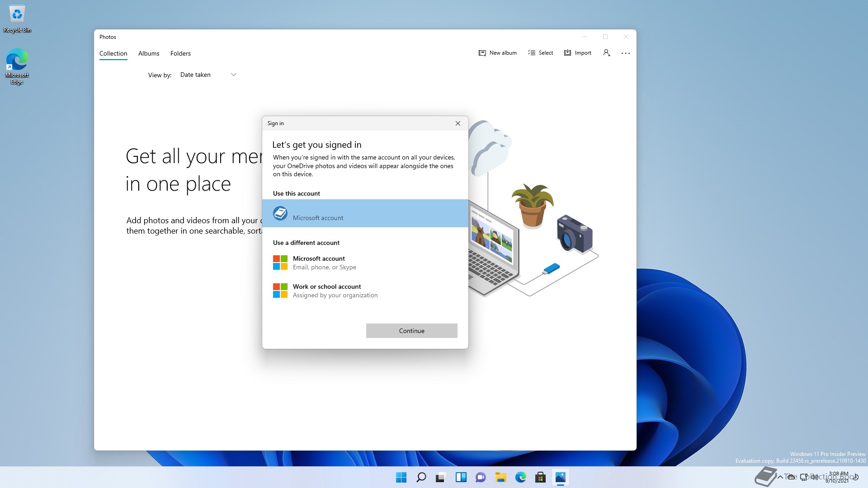Open the See more three-dots menu
868x488 pixels.
(x=626, y=53)
